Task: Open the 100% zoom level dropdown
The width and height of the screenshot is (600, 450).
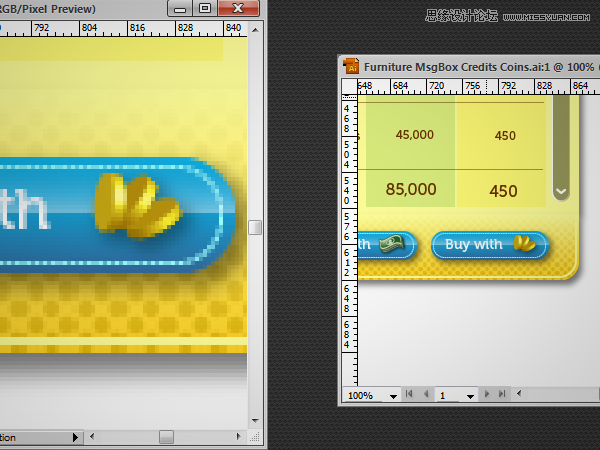Action: 393,396
